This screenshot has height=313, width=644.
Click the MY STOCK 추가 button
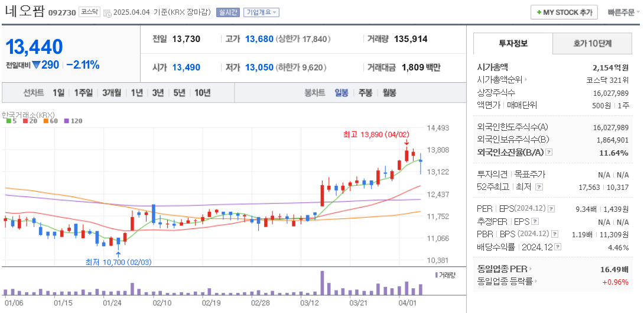[564, 12]
